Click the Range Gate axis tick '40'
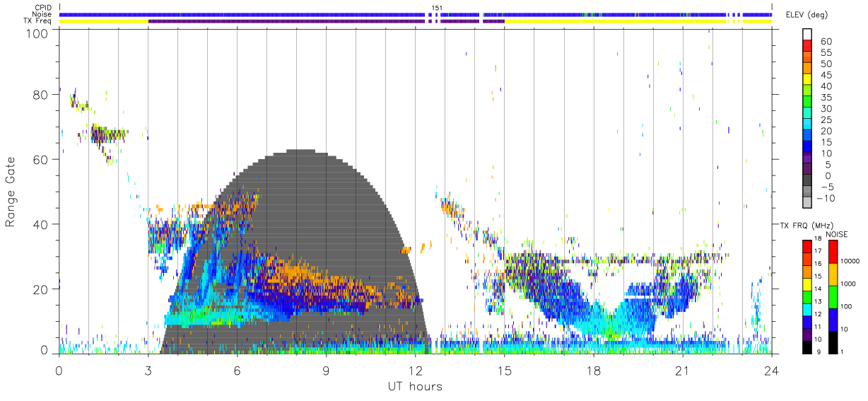Image resolution: width=868 pixels, height=401 pixels. tap(41, 223)
